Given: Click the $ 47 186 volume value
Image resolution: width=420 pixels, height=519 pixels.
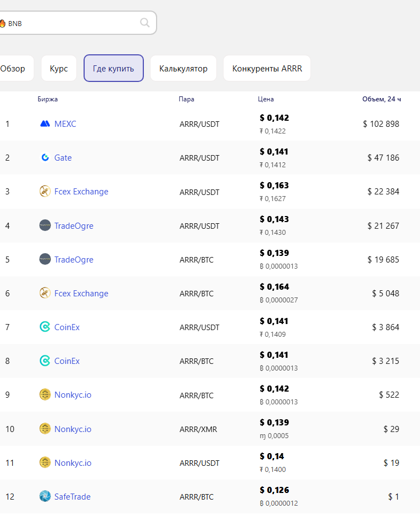Looking at the screenshot, I should click(383, 157).
